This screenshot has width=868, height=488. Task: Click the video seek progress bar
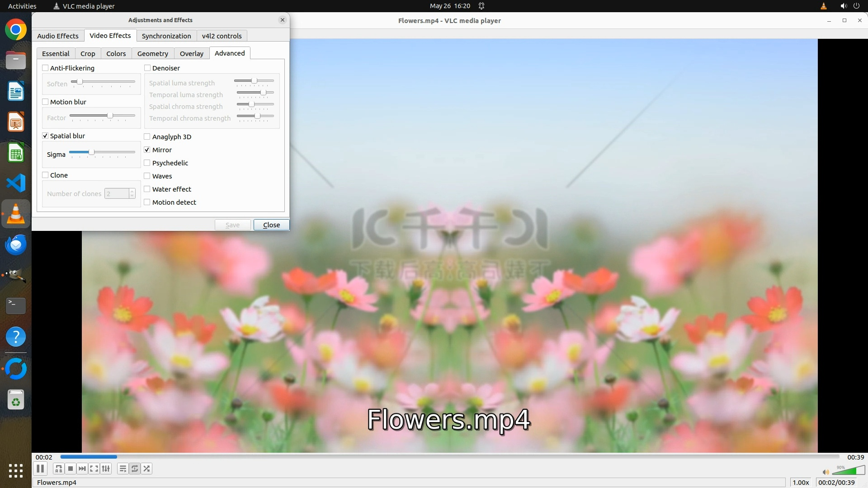pos(449,457)
